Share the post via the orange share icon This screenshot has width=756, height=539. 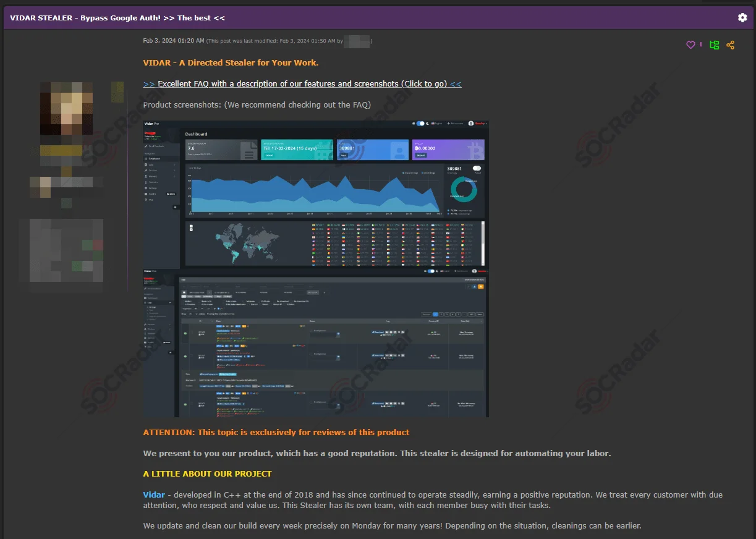731,45
